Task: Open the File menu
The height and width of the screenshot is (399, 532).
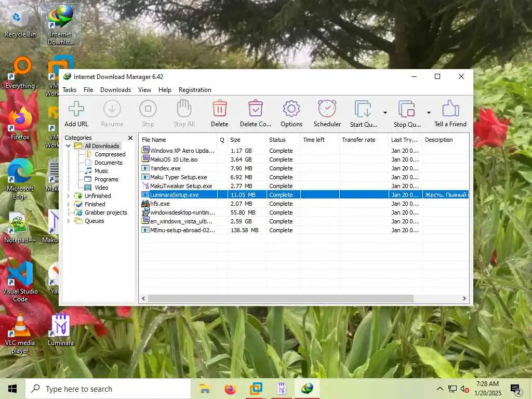Action: (88, 90)
